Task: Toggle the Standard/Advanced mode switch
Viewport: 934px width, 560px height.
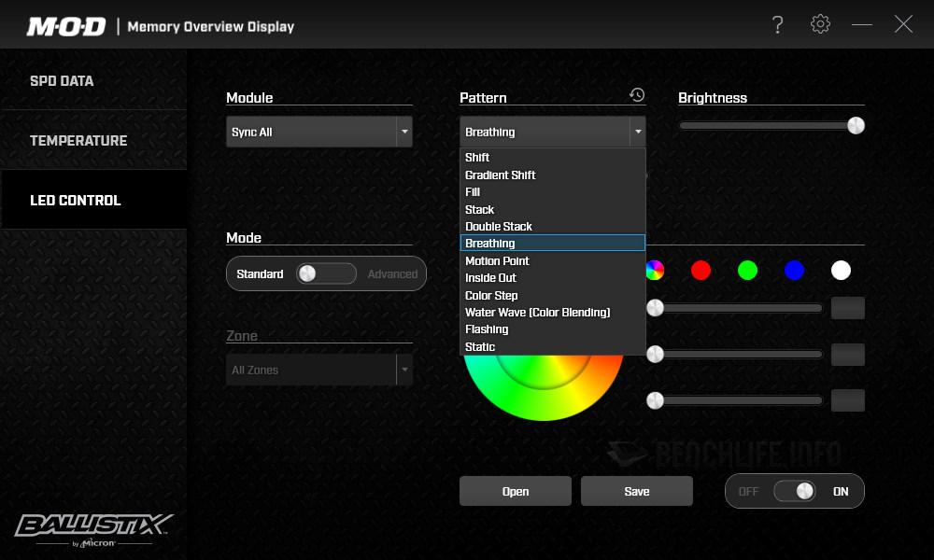Action: [326, 273]
